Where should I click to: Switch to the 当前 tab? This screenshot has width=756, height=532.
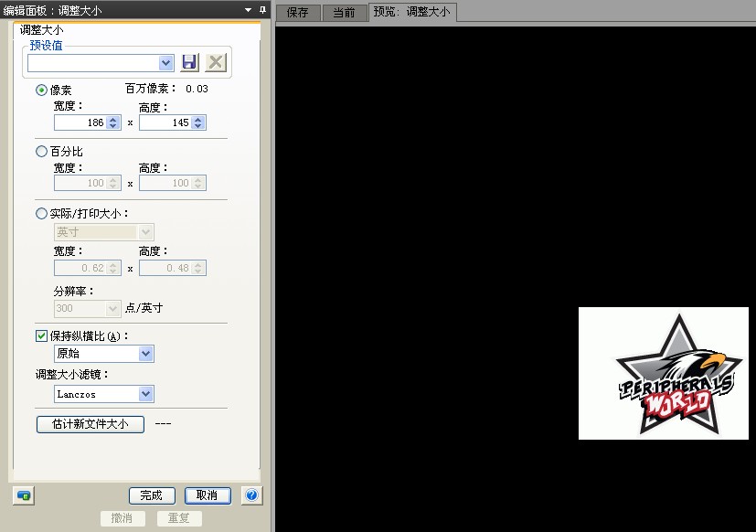click(344, 13)
